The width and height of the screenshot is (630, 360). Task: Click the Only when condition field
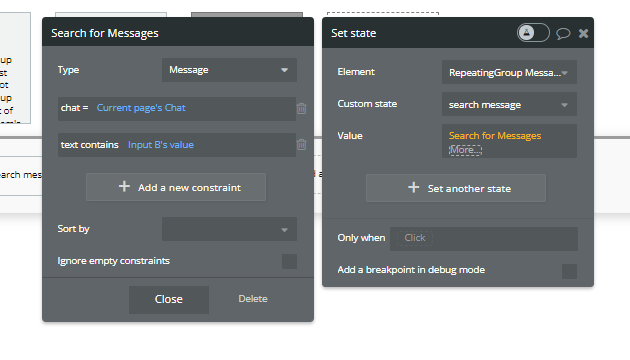tap(484, 239)
